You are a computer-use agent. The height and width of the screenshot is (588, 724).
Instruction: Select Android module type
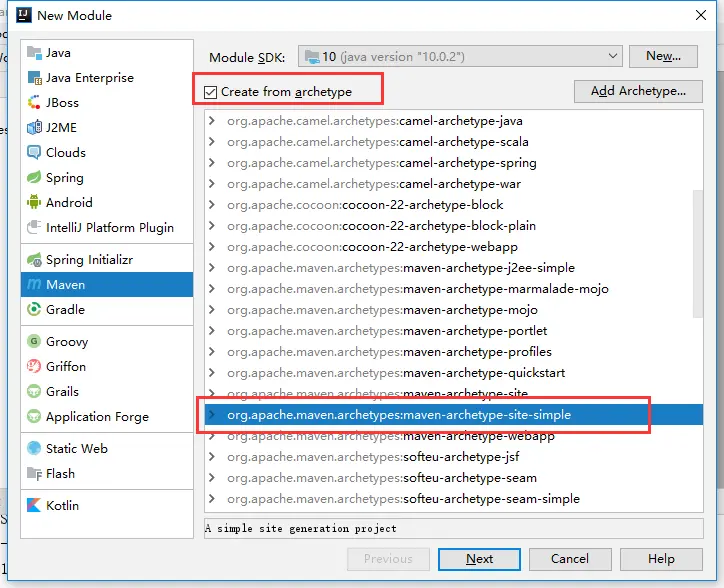tap(107, 202)
